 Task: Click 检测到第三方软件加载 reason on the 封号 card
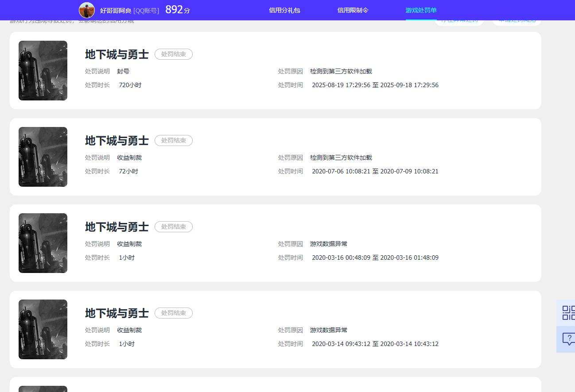point(341,71)
